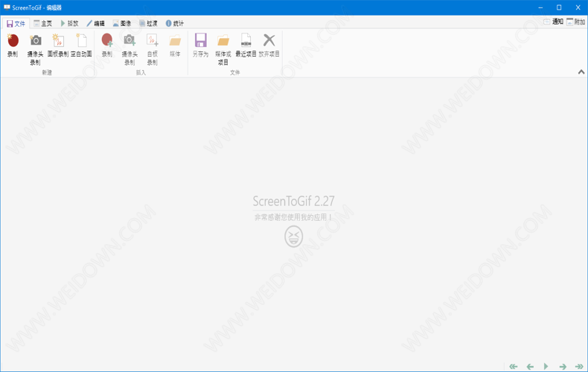Switch to the 编辑 (Edit) ribbon tab
588x372 pixels.
pyautogui.click(x=95, y=24)
